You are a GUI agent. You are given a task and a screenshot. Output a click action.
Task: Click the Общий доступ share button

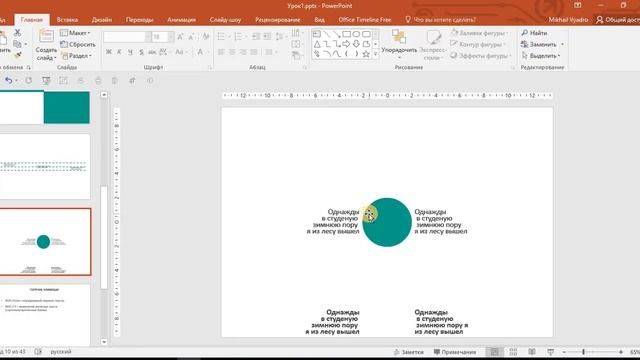tap(618, 20)
